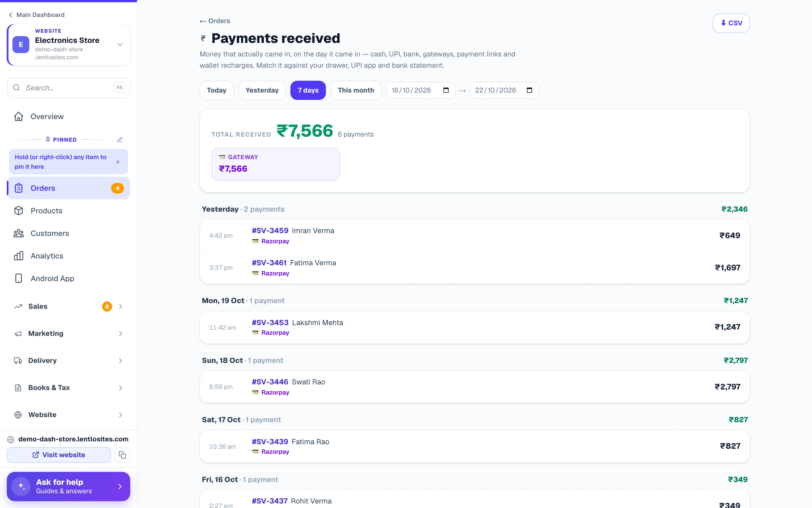
Task: Click the Analytics bar chart icon
Action: 18,256
